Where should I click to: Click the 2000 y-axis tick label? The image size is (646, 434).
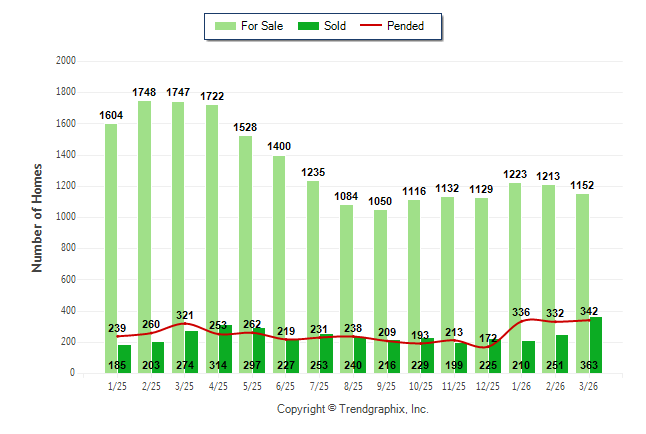[x=66, y=61]
